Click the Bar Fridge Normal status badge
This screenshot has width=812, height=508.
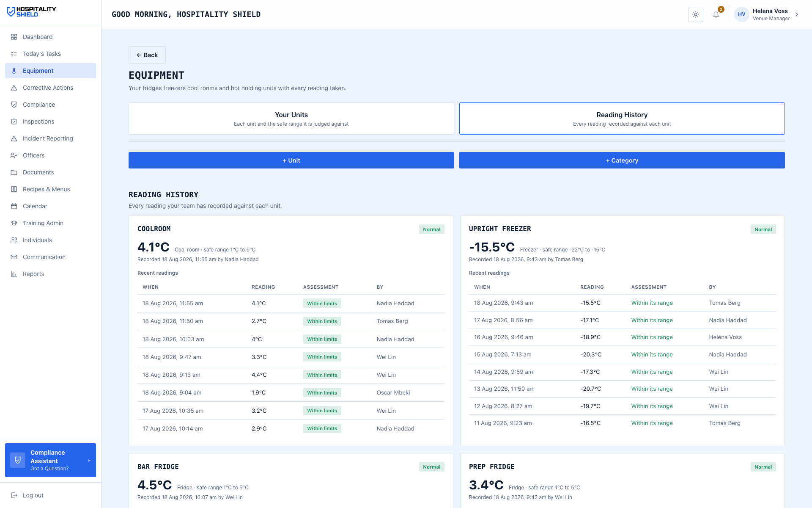[432, 467]
